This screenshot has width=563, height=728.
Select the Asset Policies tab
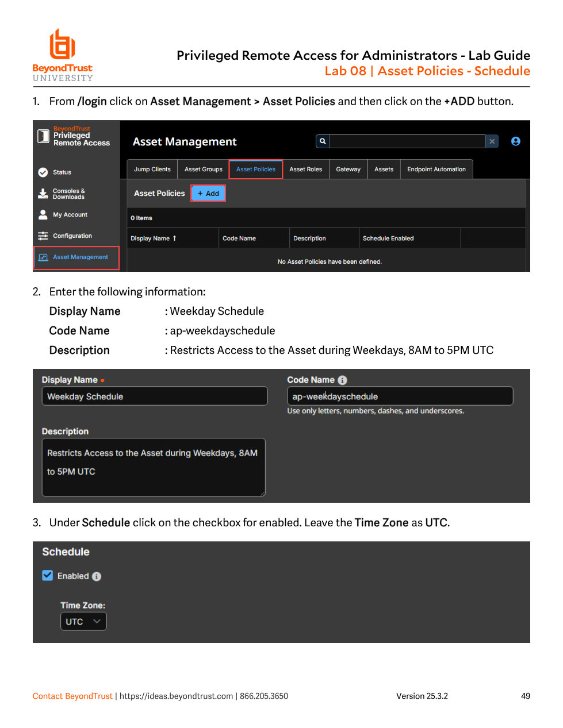pyautogui.click(x=256, y=170)
